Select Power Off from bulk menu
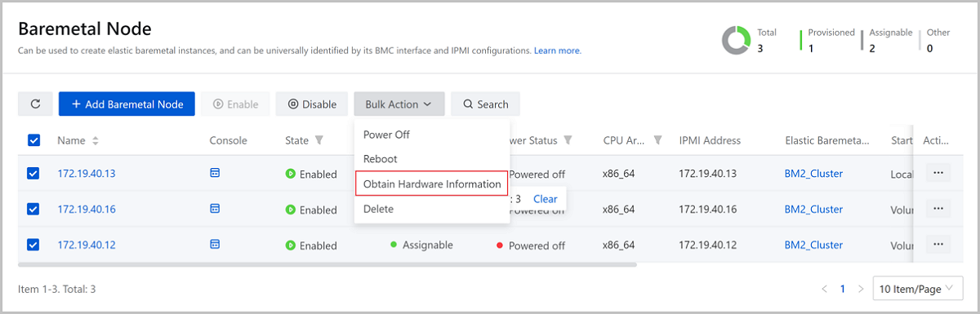980x314 pixels. [386, 135]
